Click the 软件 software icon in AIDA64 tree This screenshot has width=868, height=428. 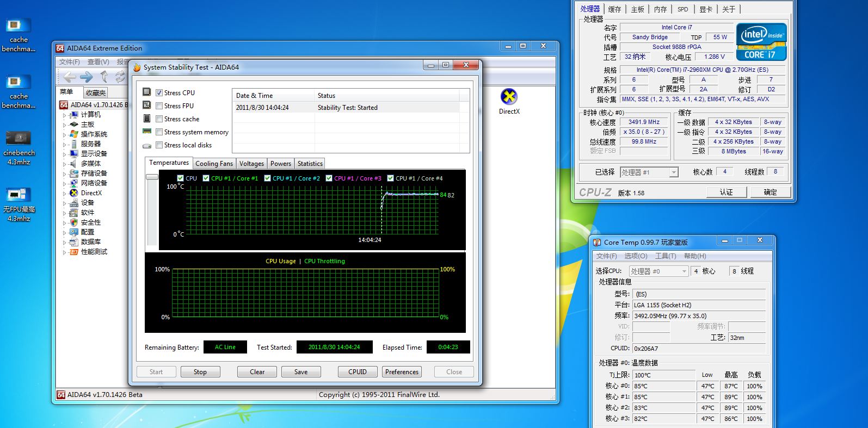[x=74, y=213]
